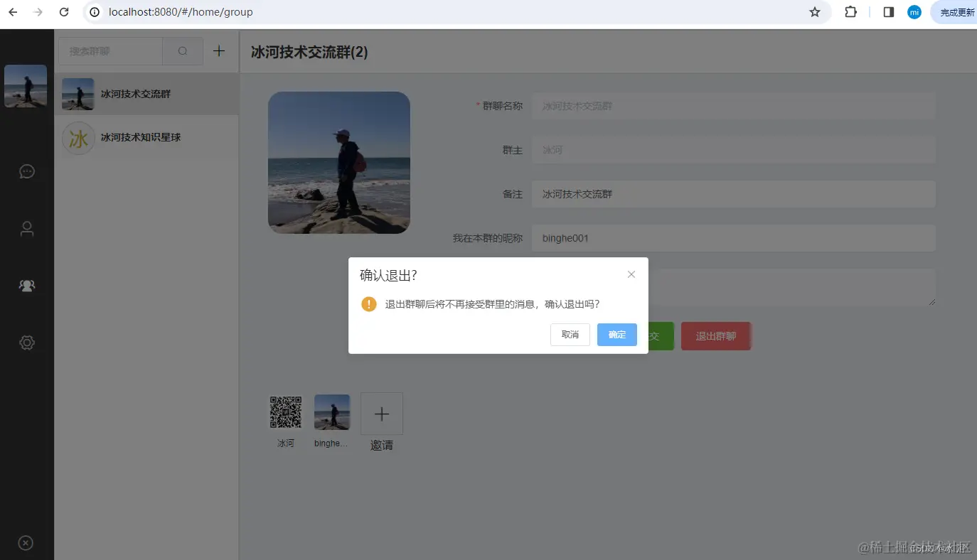
Task: Open the mi browser profile avatar
Action: (x=914, y=11)
